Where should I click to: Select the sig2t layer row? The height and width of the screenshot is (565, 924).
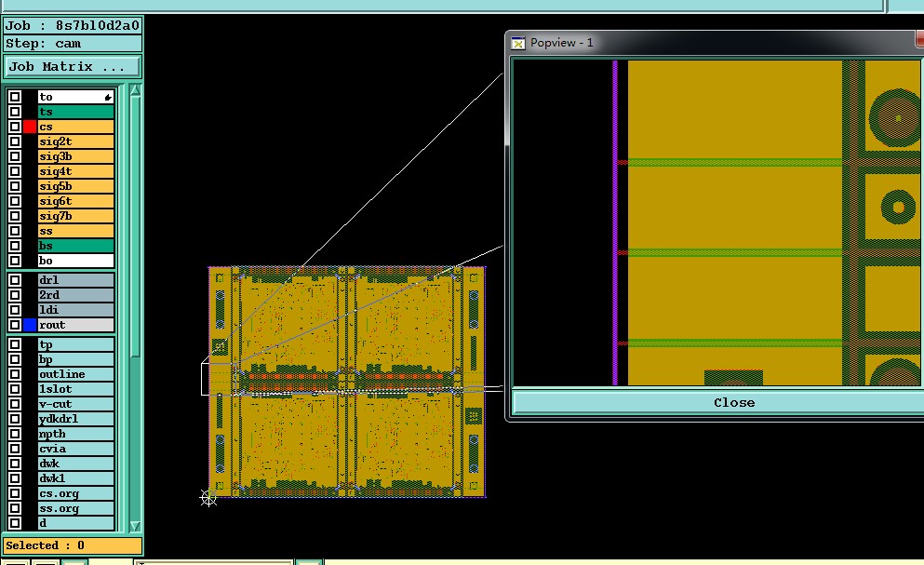(x=76, y=141)
